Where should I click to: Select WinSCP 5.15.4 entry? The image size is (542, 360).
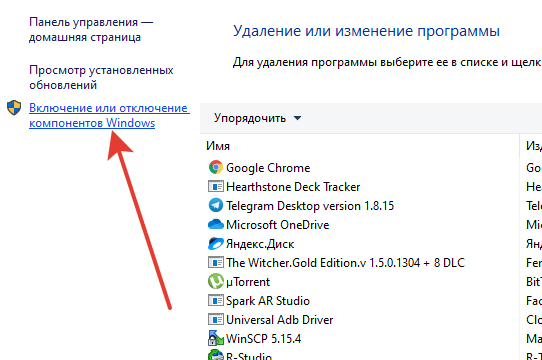[263, 339]
